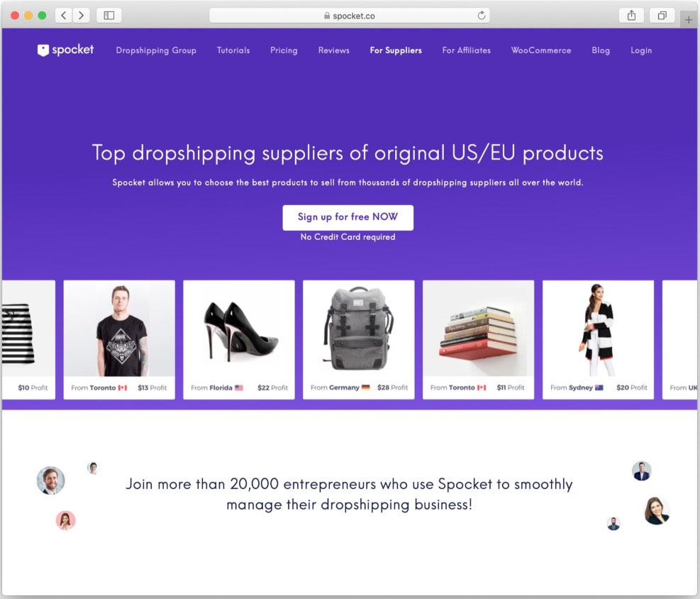Screen dimensions: 700x599
Task: Select the grey backpack from Germany card
Action: tap(358, 339)
